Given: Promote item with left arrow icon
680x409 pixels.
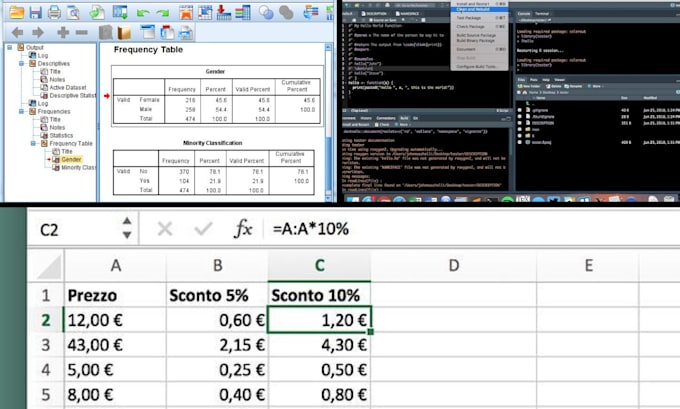Looking at the screenshot, I should click(17, 32).
